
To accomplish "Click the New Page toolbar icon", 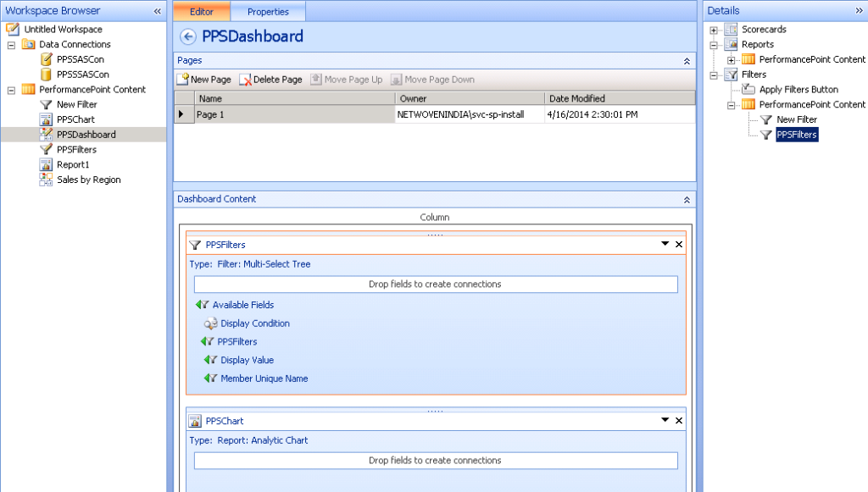I will (x=183, y=79).
